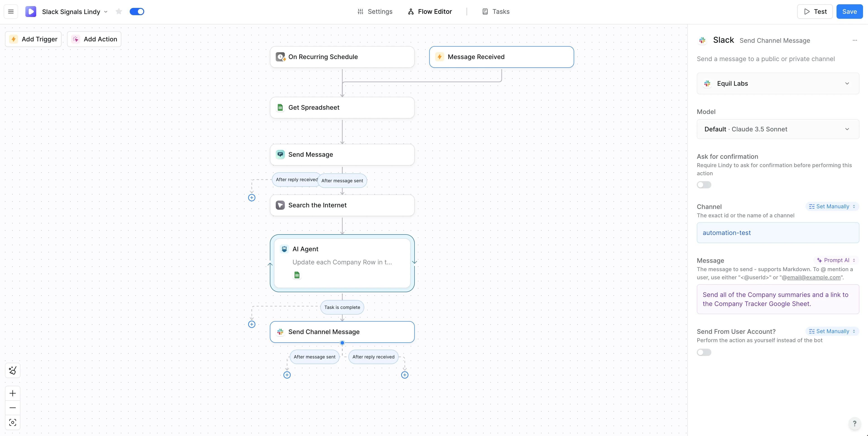This screenshot has height=436, width=868.
Task: Star the Slack Signals Lindy favorite icon
Action: click(119, 12)
